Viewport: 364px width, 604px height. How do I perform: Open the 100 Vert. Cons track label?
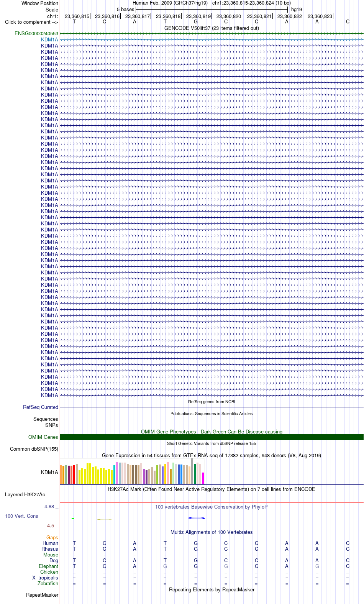point(21,516)
